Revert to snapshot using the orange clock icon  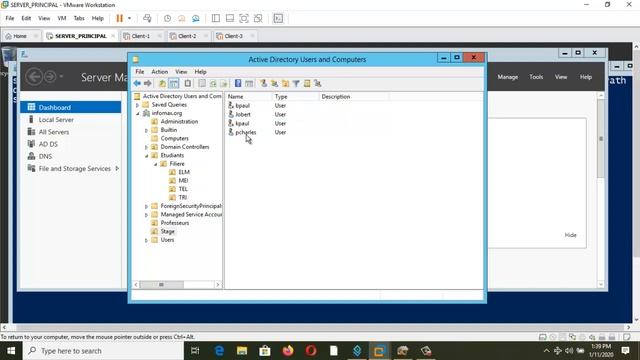(x=182, y=18)
